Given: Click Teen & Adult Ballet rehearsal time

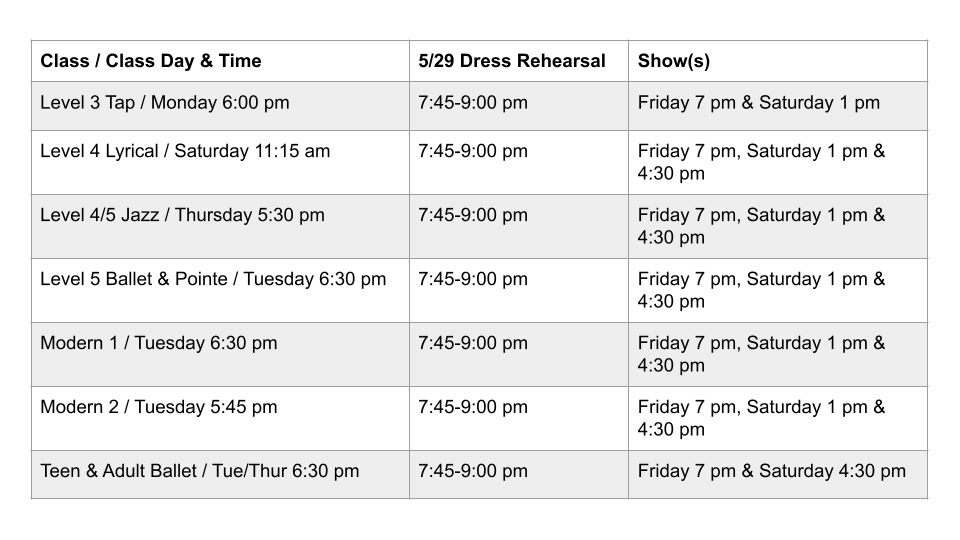Looking at the screenshot, I should pyautogui.click(x=519, y=474).
